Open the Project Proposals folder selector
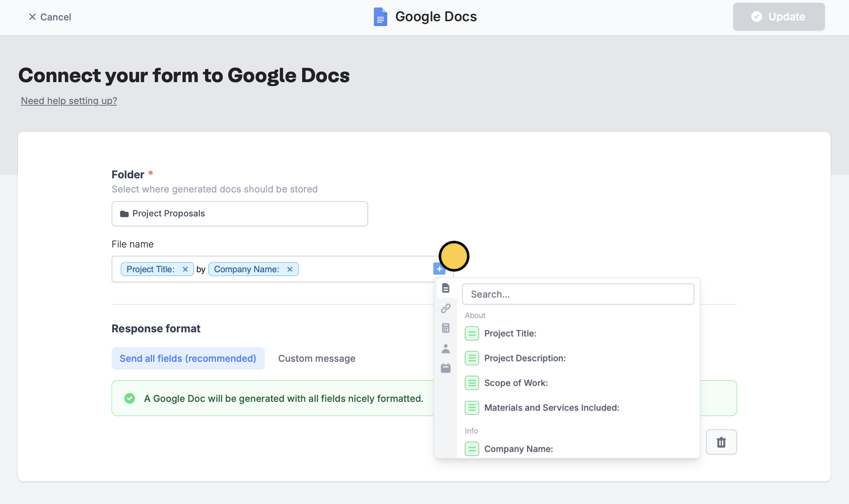The height and width of the screenshot is (504, 849). (239, 213)
